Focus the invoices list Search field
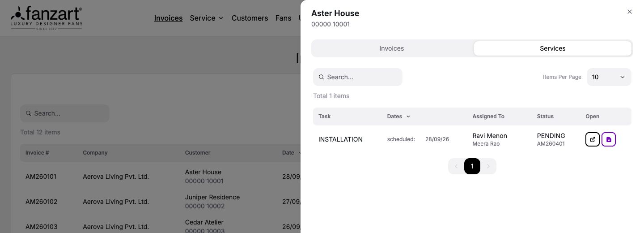 pyautogui.click(x=65, y=113)
